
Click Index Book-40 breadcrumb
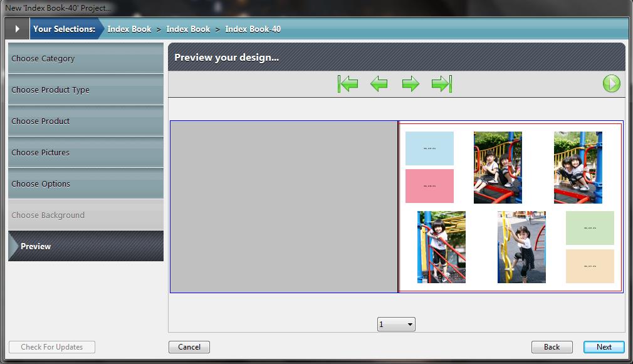[253, 29]
